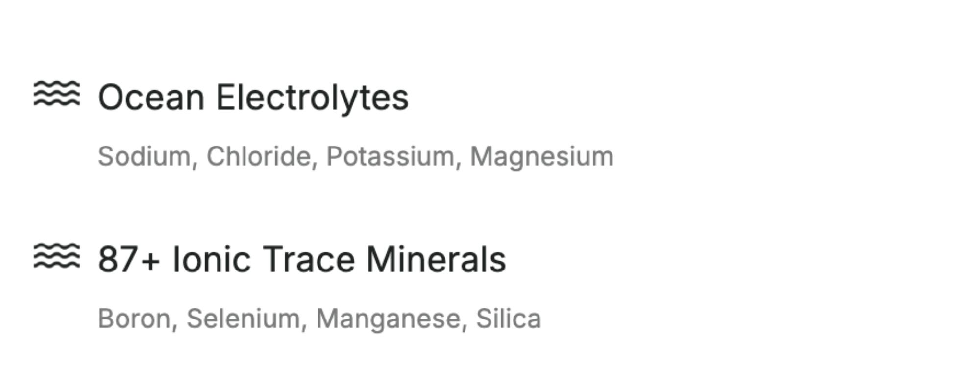Click the word Boron
Screen dimensions: 980x392
point(134,318)
